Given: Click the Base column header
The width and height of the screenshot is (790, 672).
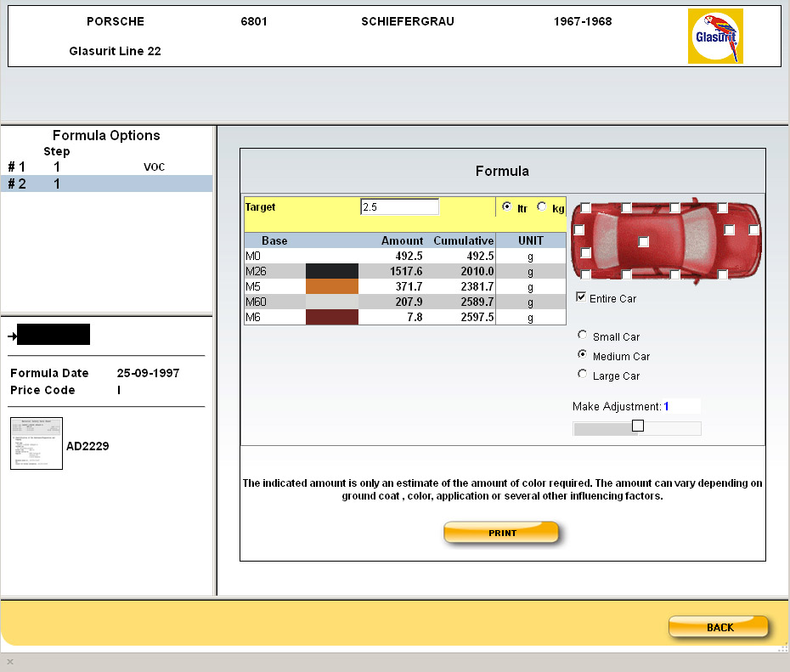Looking at the screenshot, I should (274, 240).
